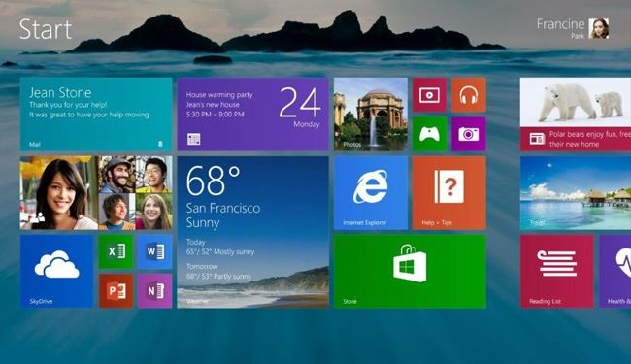
Task: Open the Photos tile
Action: [x=371, y=115]
